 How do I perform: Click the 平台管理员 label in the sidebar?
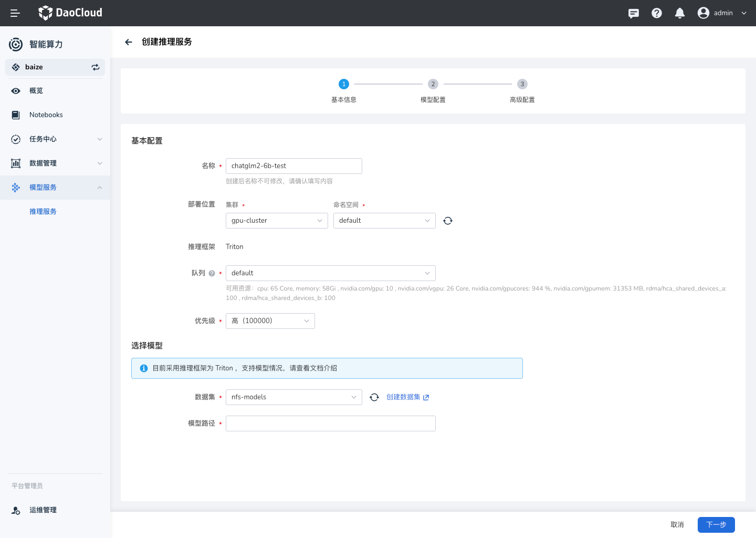point(27,486)
